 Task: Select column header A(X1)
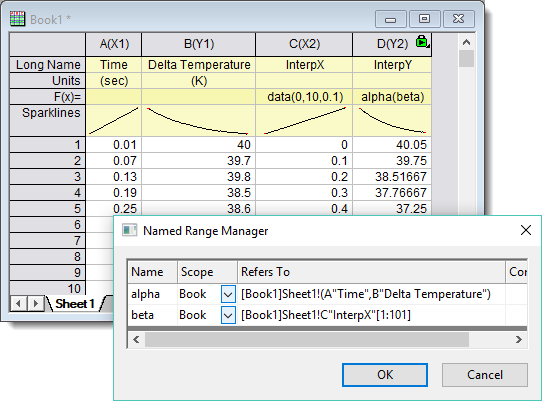point(114,44)
